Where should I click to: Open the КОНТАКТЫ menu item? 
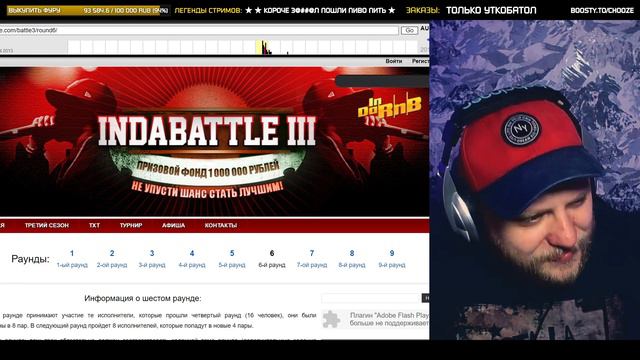coord(221,225)
